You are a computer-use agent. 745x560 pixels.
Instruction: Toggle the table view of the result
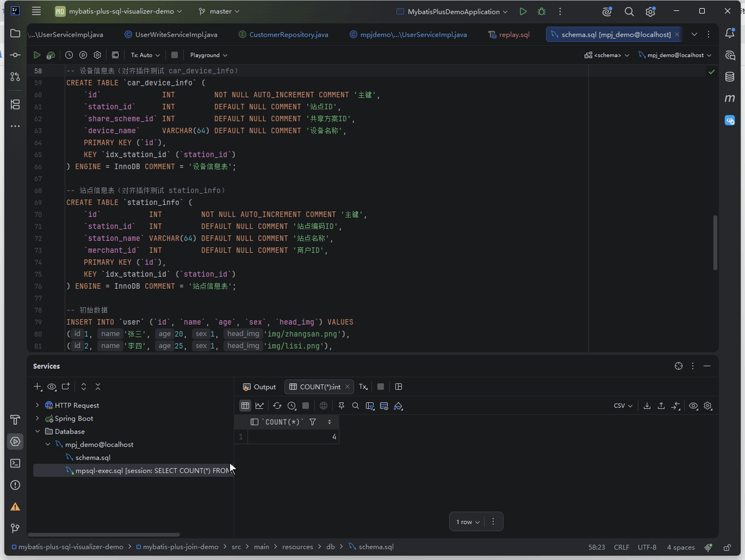pos(245,406)
